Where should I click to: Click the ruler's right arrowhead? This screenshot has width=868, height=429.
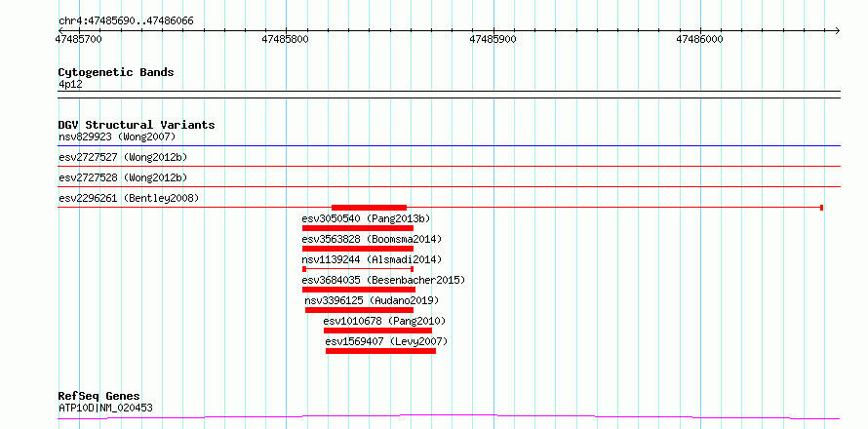(837, 30)
